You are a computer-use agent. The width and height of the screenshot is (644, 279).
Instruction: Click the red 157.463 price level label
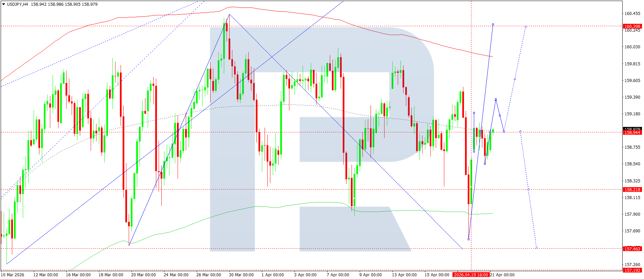pos(632,249)
